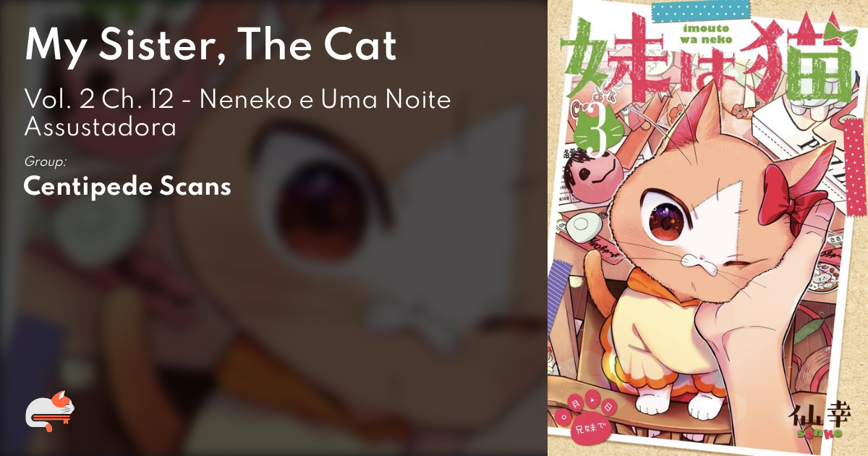Open Vol. 2 Ch. 12 chapter subtitle
The height and width of the screenshot is (456, 868).
coord(237,113)
